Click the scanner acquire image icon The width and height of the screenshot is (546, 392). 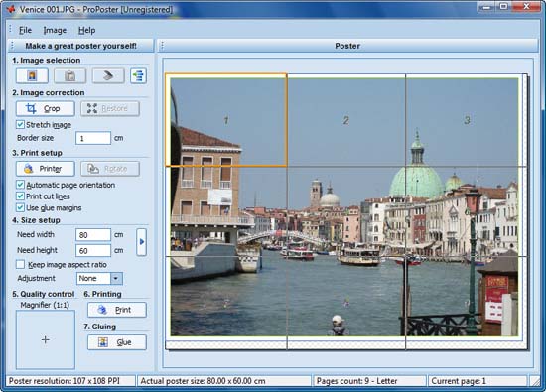(108, 75)
